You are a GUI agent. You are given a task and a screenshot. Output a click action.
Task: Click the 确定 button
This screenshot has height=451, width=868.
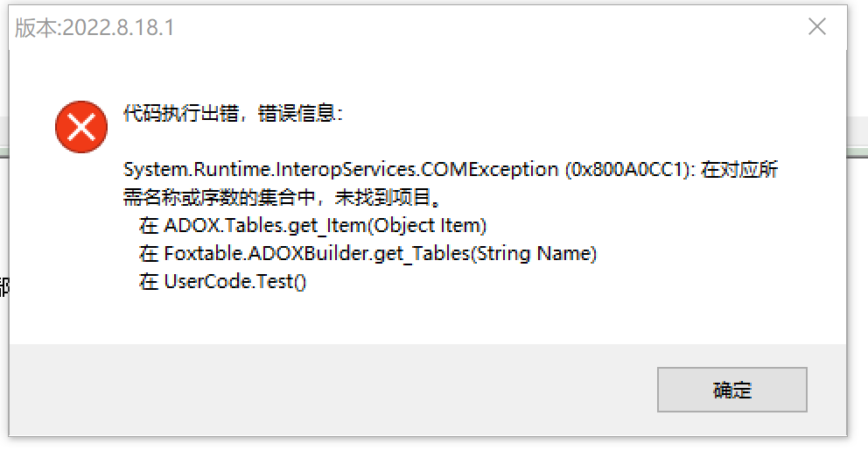click(x=731, y=390)
